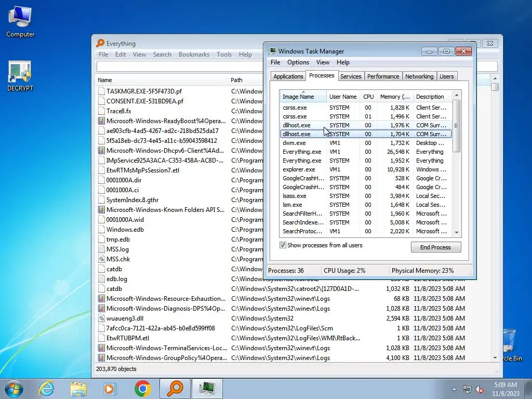The width and height of the screenshot is (532, 399).
Task: Launch Google Chrome from the taskbar
Action: [142, 389]
